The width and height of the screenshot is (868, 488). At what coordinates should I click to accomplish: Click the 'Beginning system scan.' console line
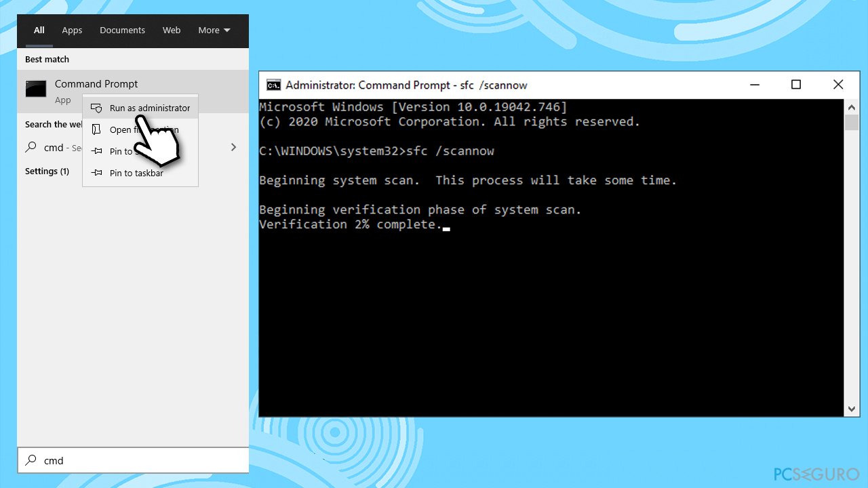pos(339,180)
